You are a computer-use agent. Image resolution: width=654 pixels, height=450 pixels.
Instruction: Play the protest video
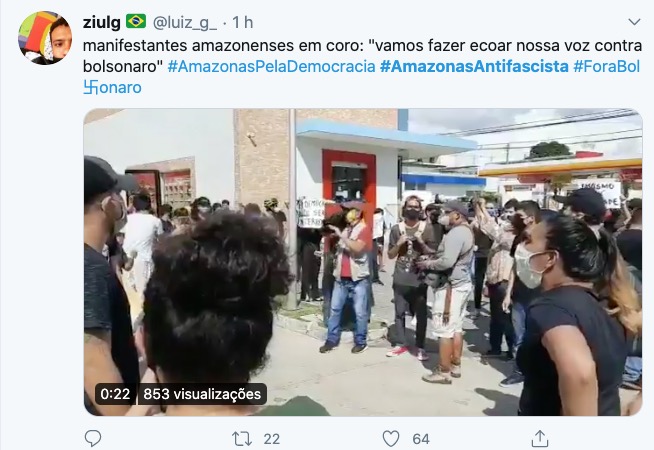[363, 262]
